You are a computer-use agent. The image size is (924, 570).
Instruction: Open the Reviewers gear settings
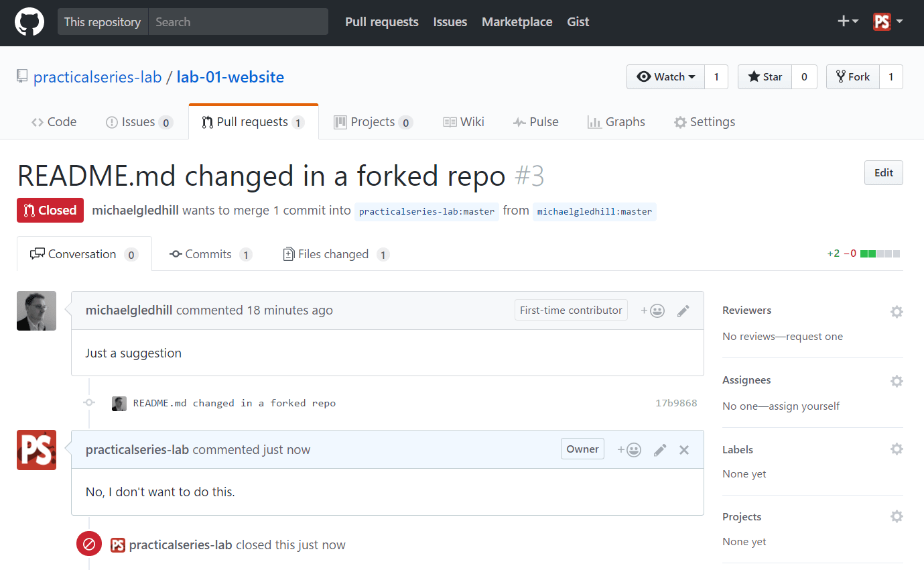click(897, 311)
